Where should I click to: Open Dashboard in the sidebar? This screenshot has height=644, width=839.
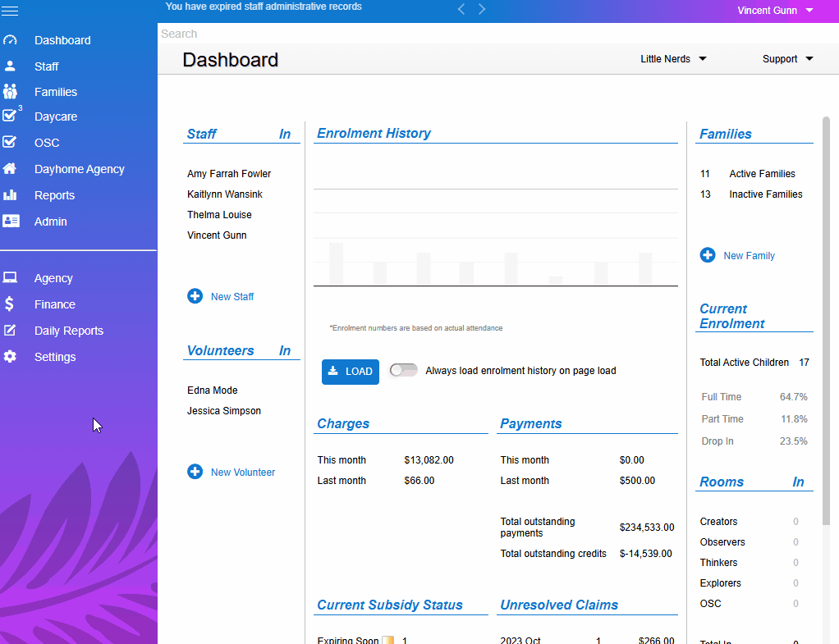pyautogui.click(x=62, y=40)
